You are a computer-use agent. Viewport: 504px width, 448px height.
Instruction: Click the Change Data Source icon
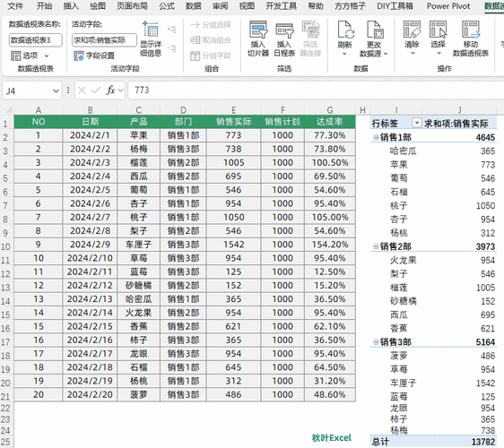(375, 30)
